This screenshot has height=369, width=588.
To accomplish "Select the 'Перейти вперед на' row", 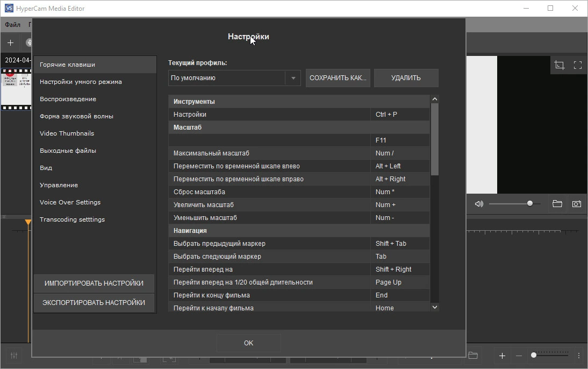I will coord(299,269).
